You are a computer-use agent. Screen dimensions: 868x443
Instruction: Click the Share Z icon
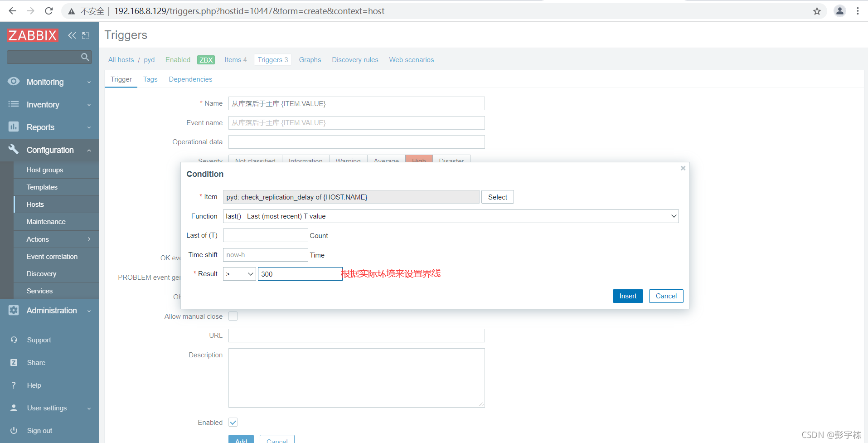(x=14, y=363)
